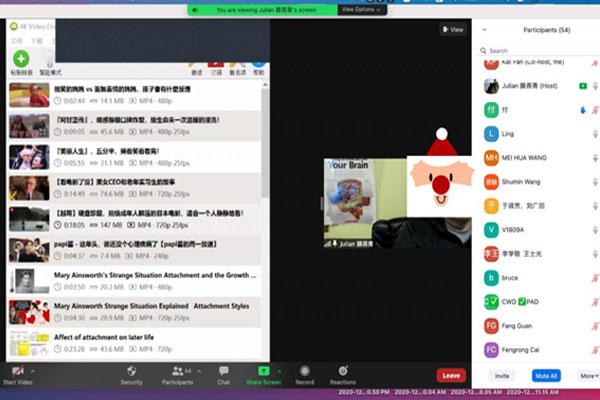Click the download list vertical scrollbar

tap(265, 144)
